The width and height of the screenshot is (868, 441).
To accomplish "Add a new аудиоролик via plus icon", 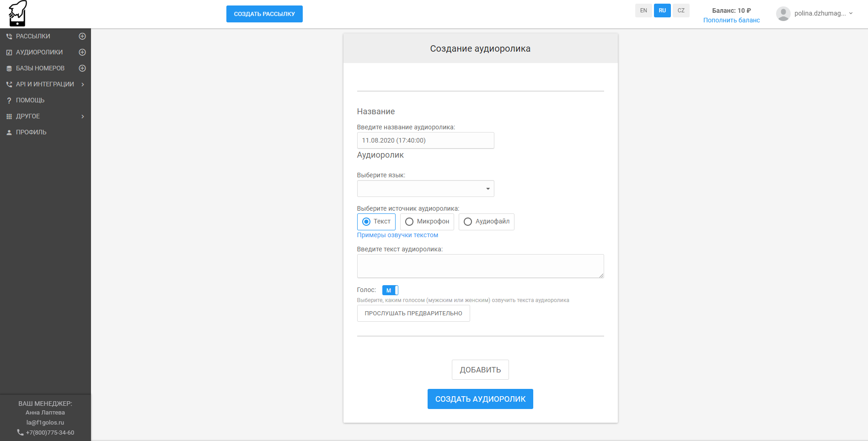I will click(82, 52).
